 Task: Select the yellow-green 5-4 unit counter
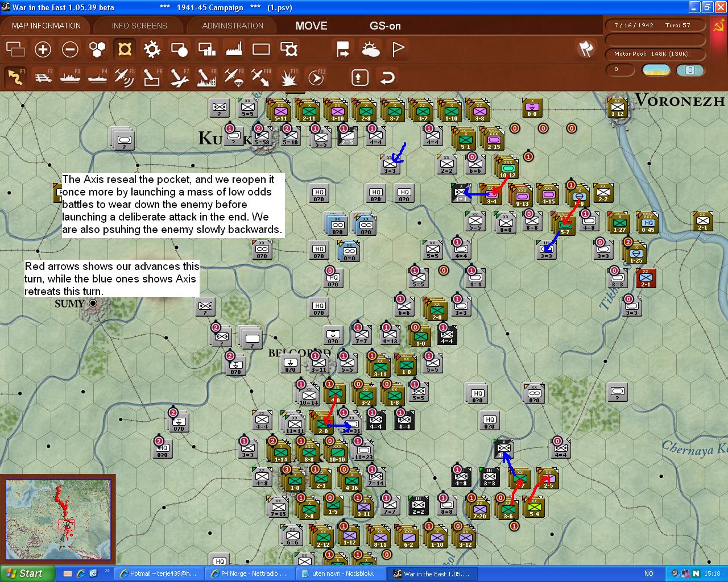point(534,508)
